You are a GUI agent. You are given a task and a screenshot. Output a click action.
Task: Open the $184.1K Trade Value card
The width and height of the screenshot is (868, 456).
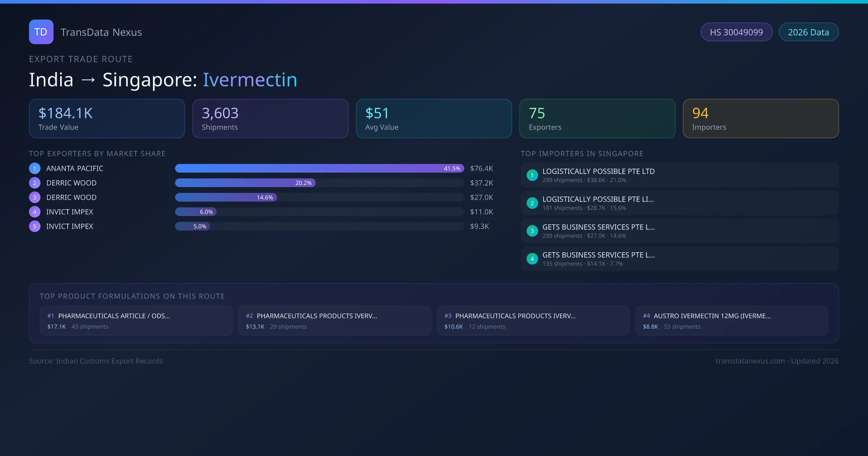107,119
